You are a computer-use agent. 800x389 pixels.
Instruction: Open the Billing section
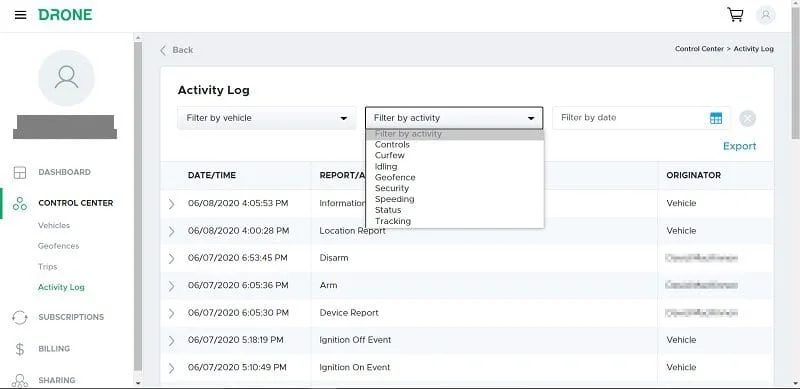coord(54,349)
